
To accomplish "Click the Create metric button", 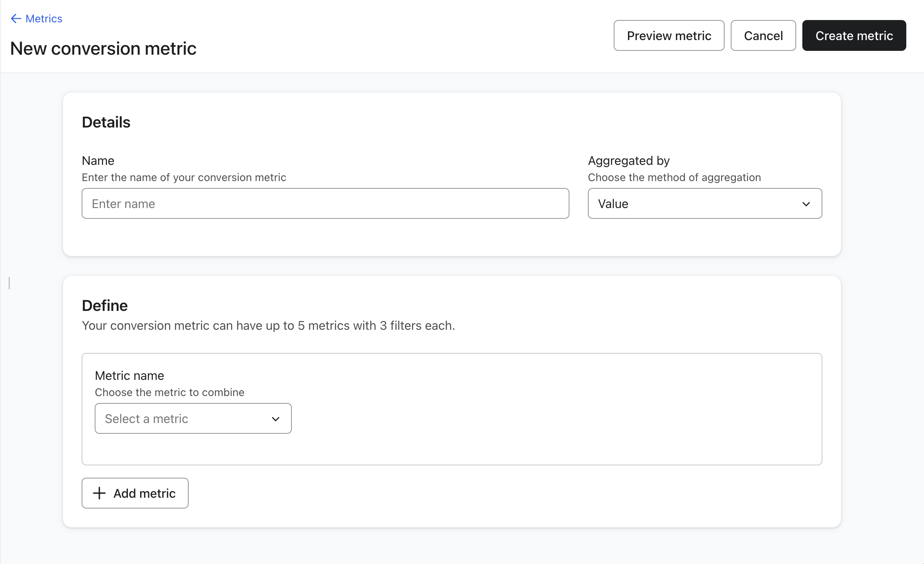I will coord(854,35).
